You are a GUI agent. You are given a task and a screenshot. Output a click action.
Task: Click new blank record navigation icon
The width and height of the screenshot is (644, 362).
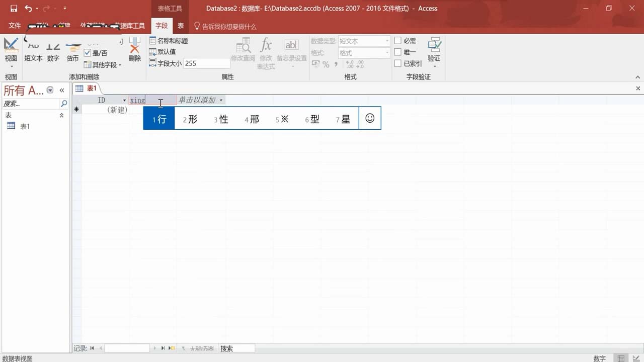coord(172,348)
